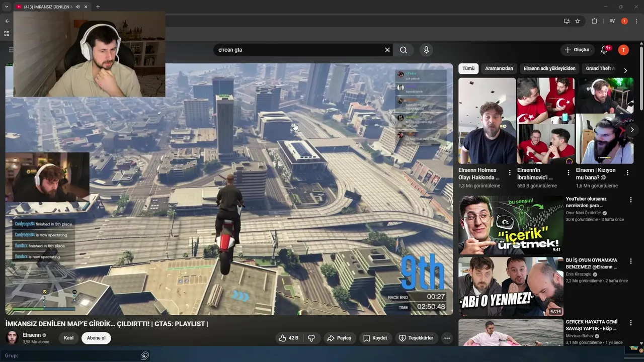Viewport: 644px width, 362px height.
Task: Click the magnifier search button
Action: 404,50
